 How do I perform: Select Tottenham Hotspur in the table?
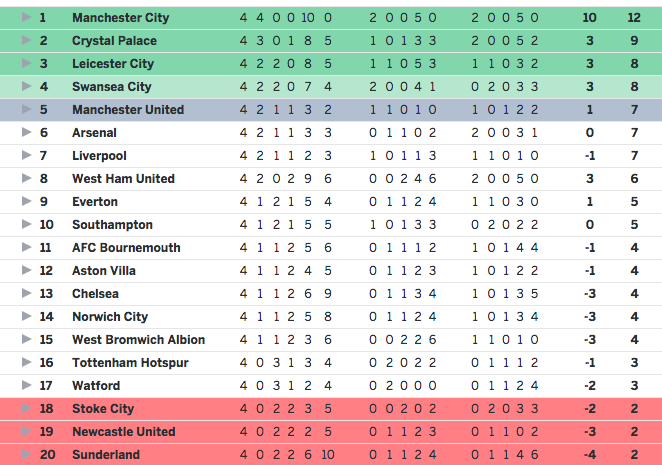(x=130, y=363)
